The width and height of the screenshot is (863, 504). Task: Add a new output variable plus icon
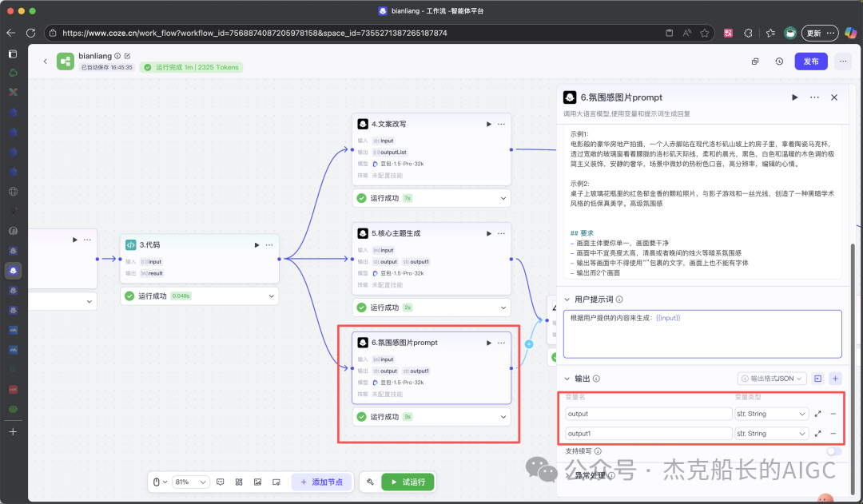pyautogui.click(x=835, y=379)
